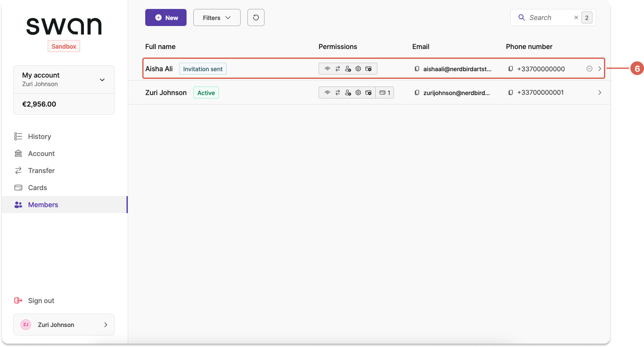Click the name Aisha Ali

[159, 69]
